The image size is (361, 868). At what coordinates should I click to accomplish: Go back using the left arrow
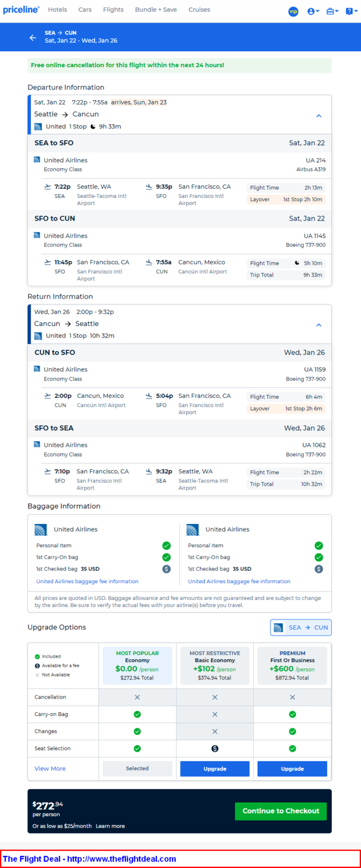coord(33,37)
